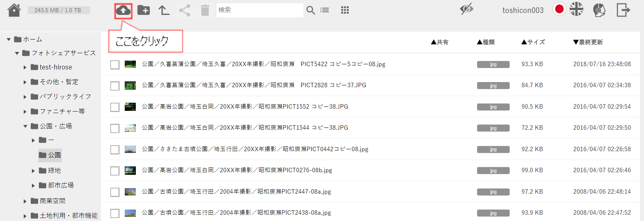Open thumbnail of PICT2438-08a image
The width and height of the screenshot is (644, 221).
[130, 213]
